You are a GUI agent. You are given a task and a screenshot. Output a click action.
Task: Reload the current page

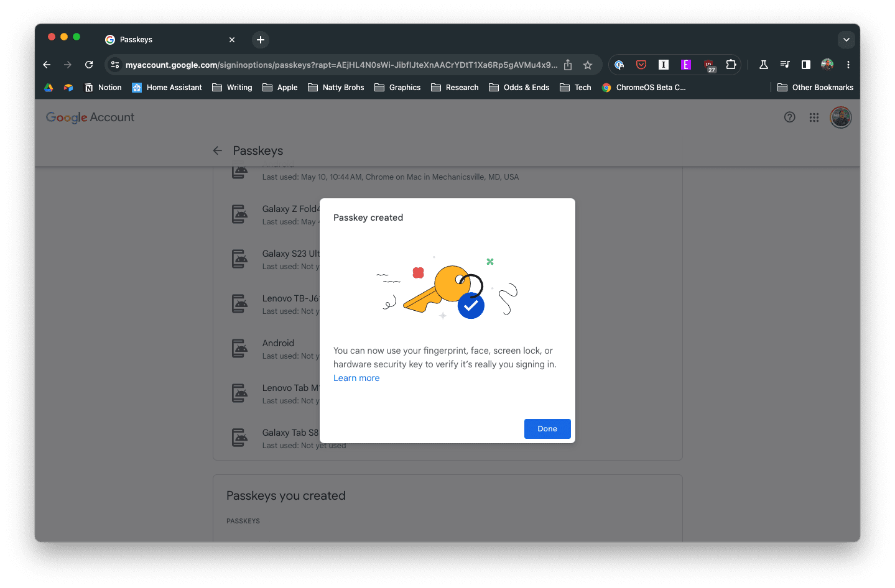tap(89, 65)
